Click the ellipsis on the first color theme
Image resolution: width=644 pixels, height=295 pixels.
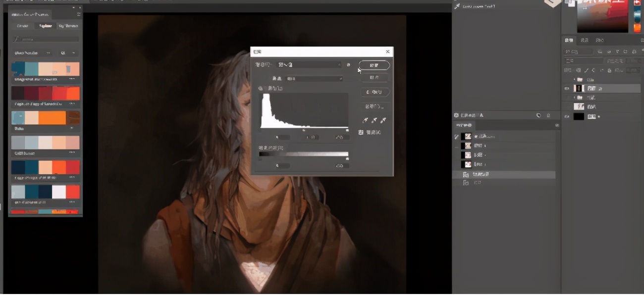[x=72, y=79]
